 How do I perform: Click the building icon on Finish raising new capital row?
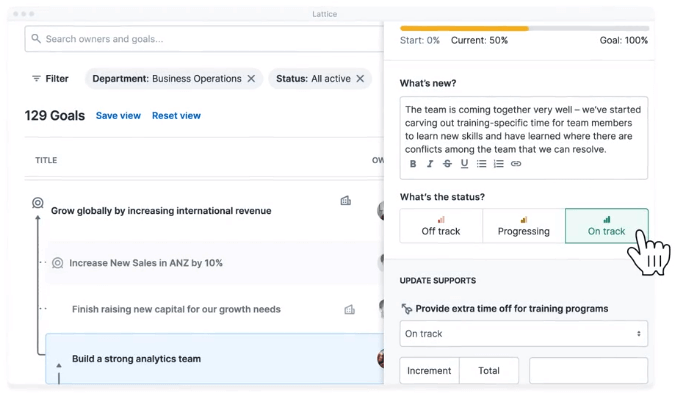pyautogui.click(x=349, y=310)
